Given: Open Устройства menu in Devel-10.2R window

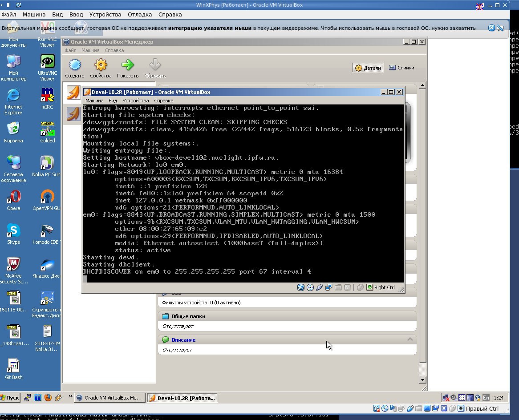Looking at the screenshot, I should click(x=136, y=101).
